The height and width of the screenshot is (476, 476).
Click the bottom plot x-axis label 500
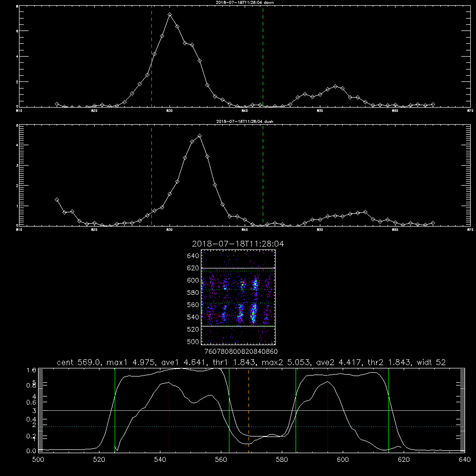click(x=38, y=460)
